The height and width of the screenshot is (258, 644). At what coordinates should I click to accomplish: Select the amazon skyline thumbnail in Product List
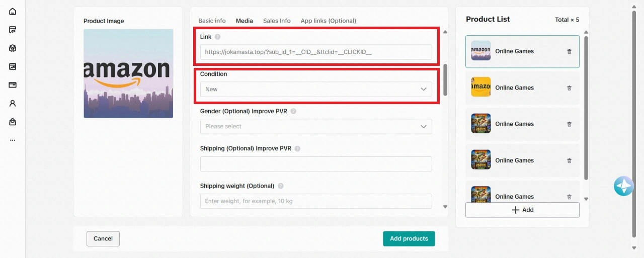[480, 51]
